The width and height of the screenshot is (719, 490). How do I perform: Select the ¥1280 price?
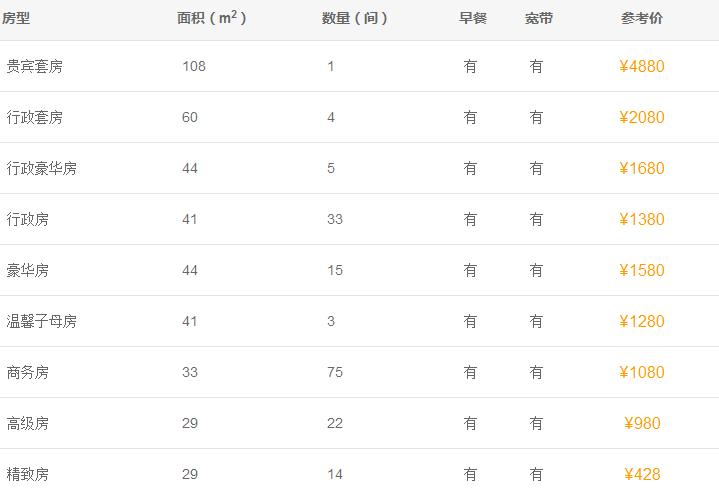(x=641, y=322)
